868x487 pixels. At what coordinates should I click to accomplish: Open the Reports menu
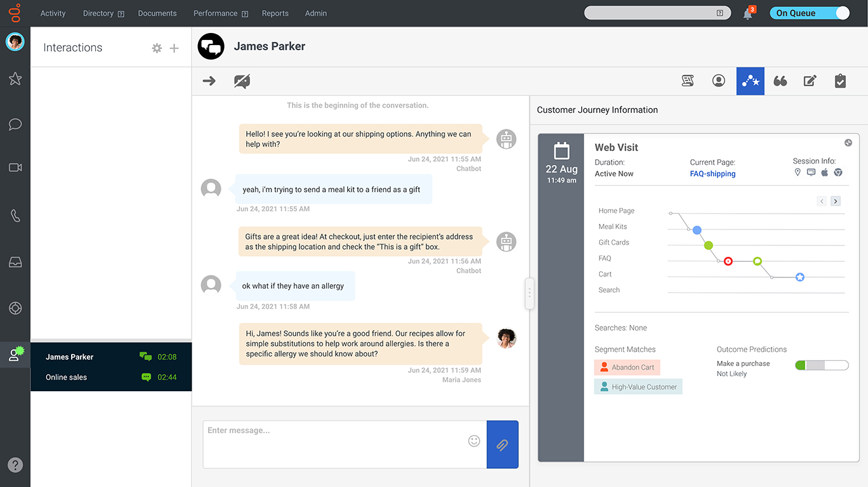pyautogui.click(x=275, y=13)
